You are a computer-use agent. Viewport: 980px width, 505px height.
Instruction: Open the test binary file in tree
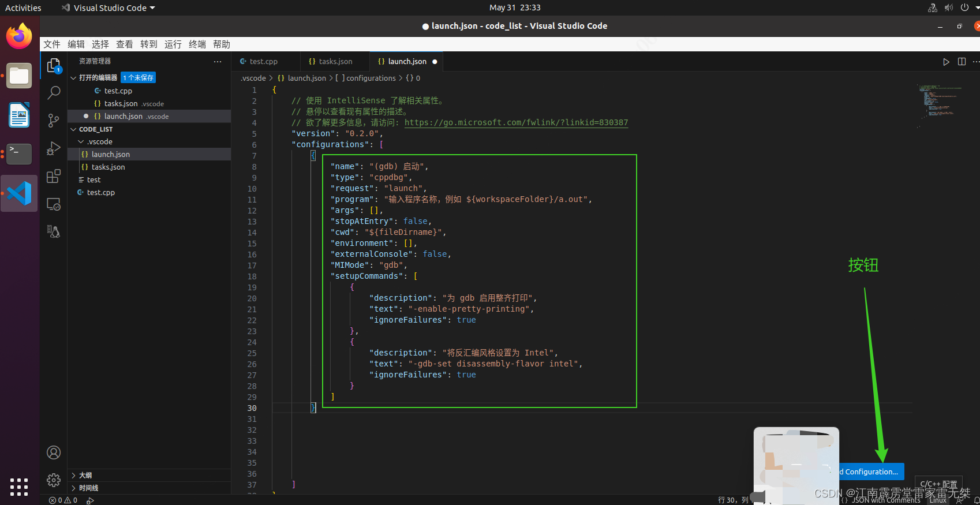(149, 180)
